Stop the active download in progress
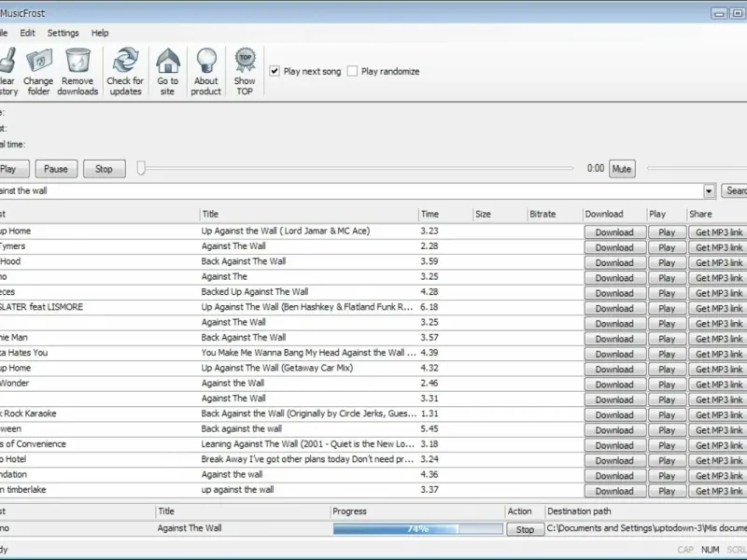Viewport: 747px width, 560px height. point(525,529)
